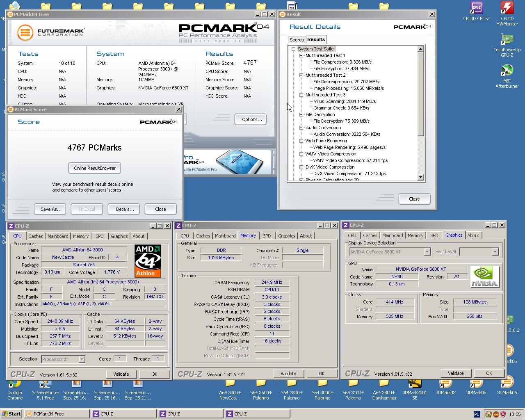This screenshot has width=525, height=420.
Task: Switch to PCMark04 Free taskbar button
Action: pos(57,414)
